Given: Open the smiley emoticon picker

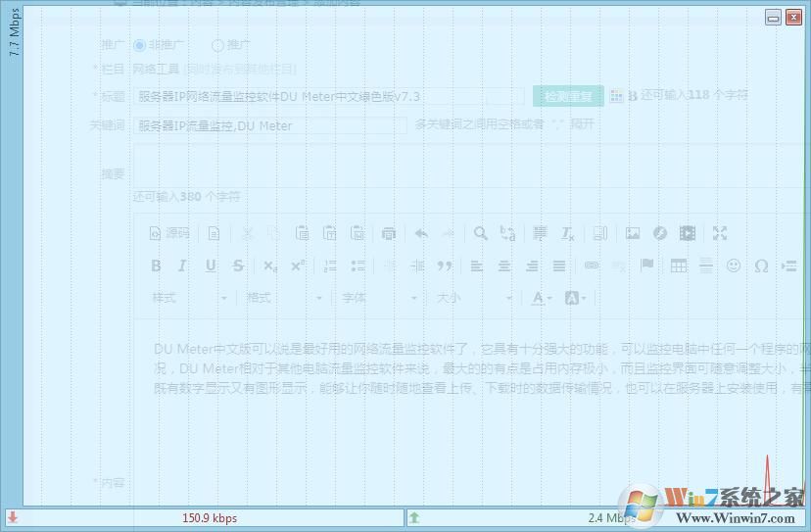Looking at the screenshot, I should coord(734,266).
